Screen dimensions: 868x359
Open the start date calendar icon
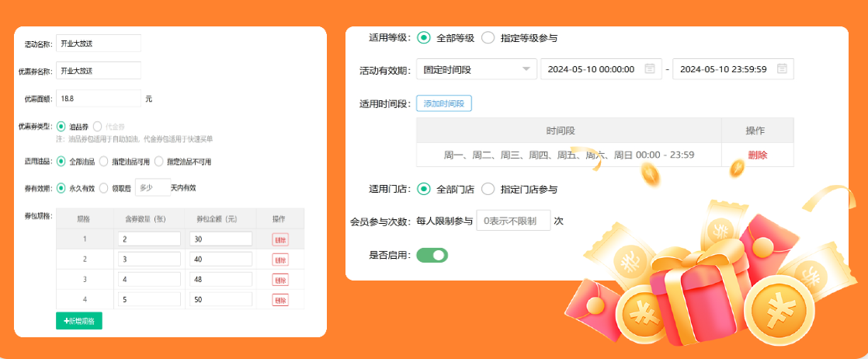point(650,69)
